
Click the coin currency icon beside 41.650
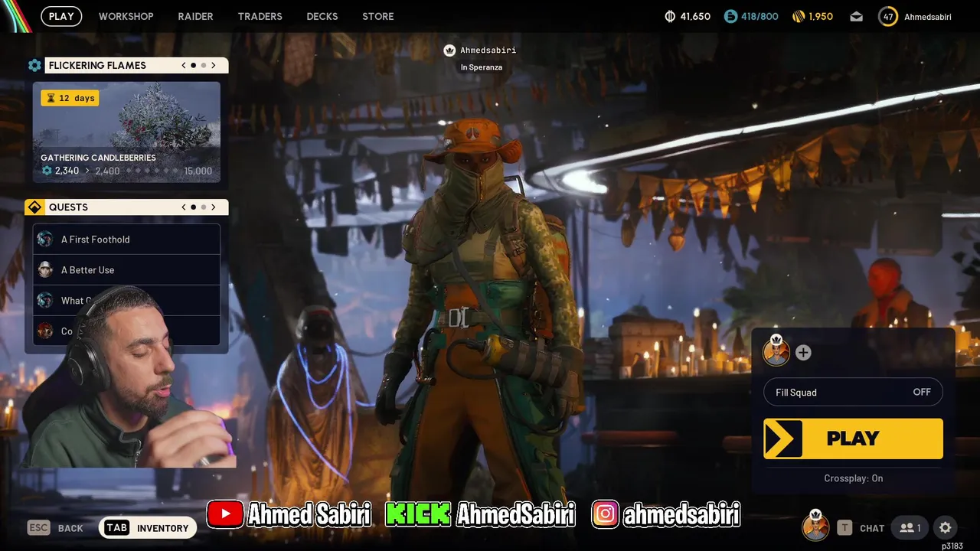pyautogui.click(x=670, y=16)
